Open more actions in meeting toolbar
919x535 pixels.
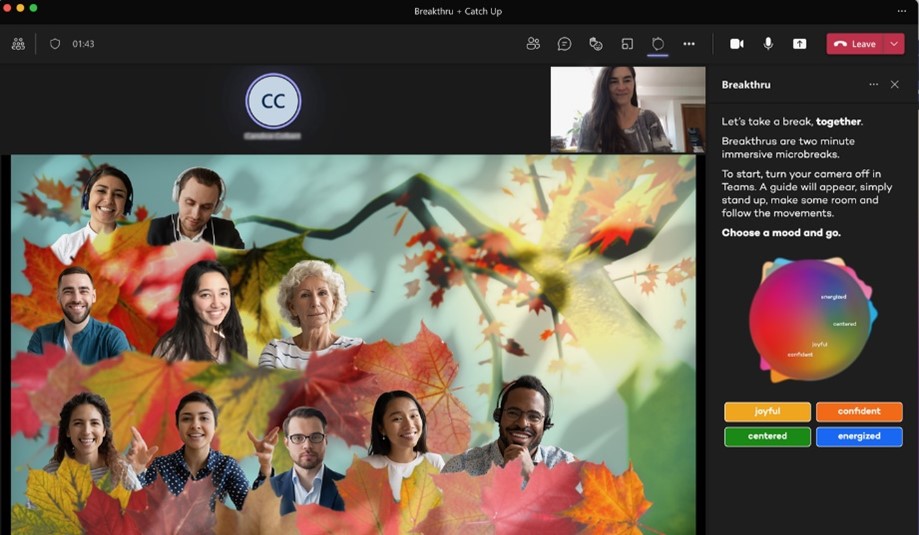tap(689, 44)
